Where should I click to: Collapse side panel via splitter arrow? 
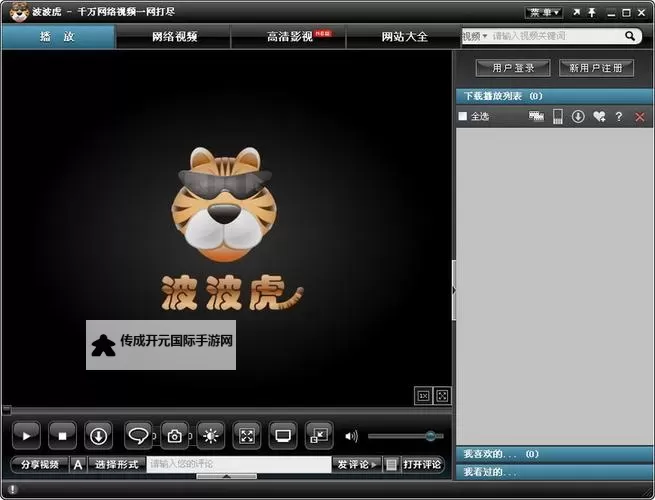pos(454,289)
